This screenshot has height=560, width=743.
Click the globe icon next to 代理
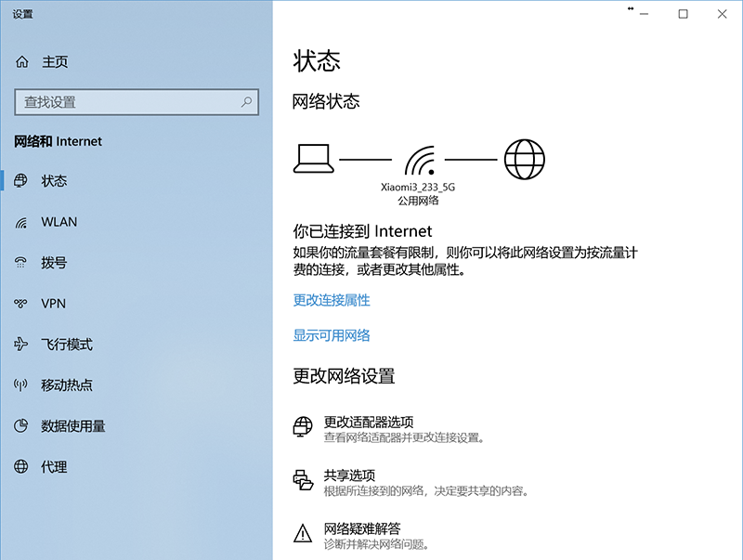point(20,466)
